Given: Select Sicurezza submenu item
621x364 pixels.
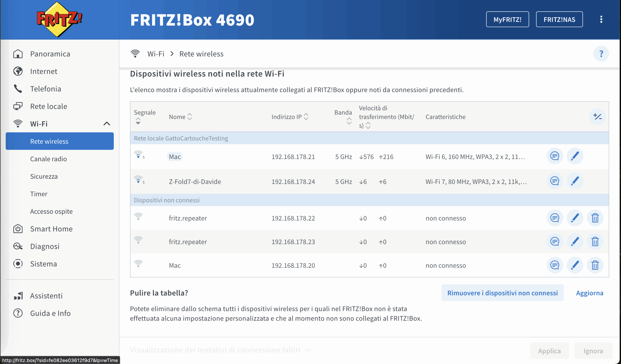Looking at the screenshot, I should [60, 176].
